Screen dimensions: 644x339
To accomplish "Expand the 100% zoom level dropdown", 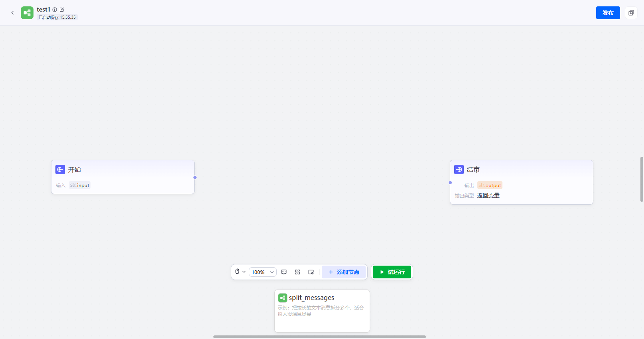I will (263, 272).
